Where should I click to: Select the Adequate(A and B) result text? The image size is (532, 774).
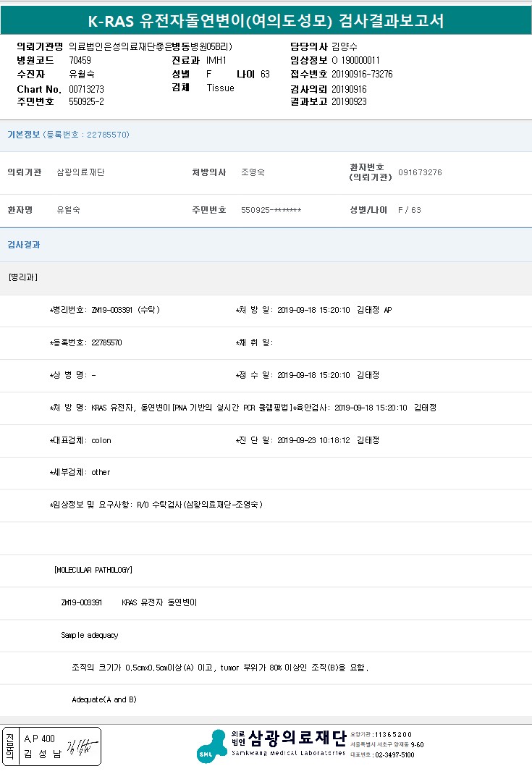tap(104, 699)
